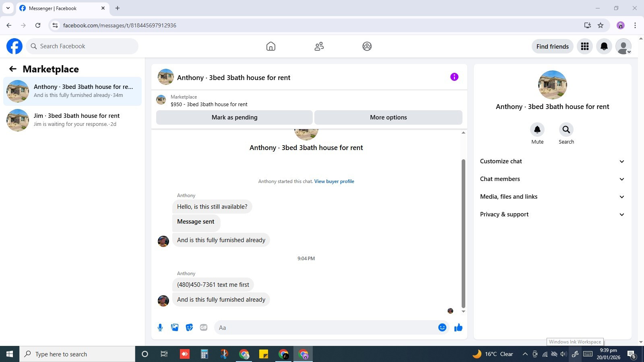Attach a file using the photo icon
Screen dimensions: 644x362
175,327
